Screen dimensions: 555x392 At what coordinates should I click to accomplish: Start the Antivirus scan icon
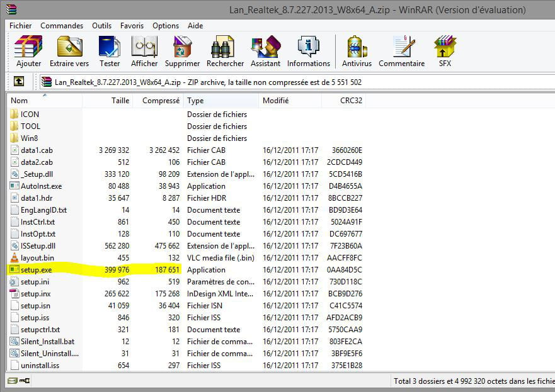click(357, 51)
